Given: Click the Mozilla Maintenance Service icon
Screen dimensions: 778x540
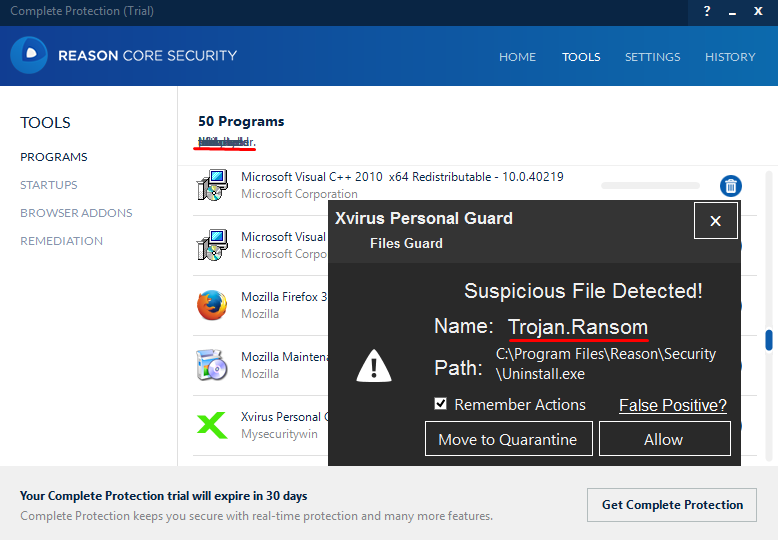Looking at the screenshot, I should 212,365.
